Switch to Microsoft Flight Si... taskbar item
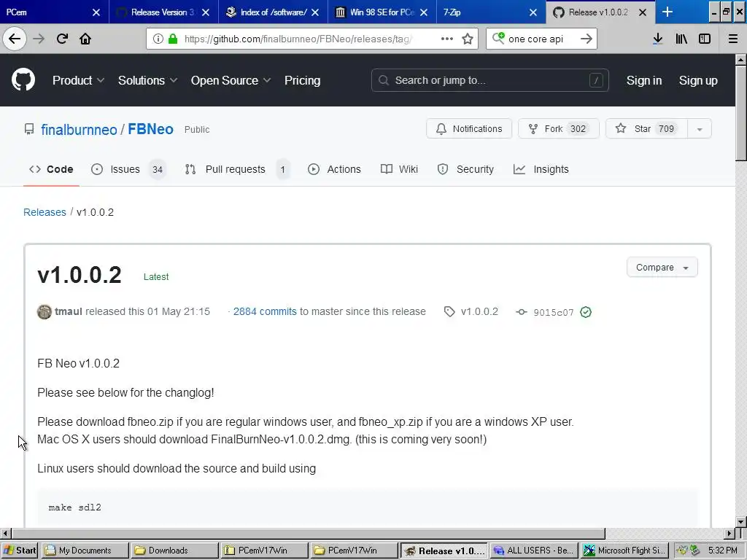The width and height of the screenshot is (747, 560). click(625, 551)
